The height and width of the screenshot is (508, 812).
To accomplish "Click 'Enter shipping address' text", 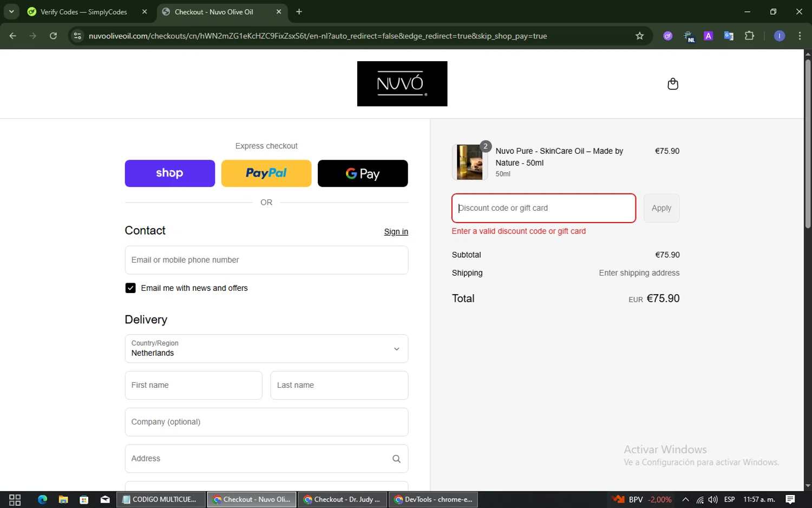I will 639,273.
